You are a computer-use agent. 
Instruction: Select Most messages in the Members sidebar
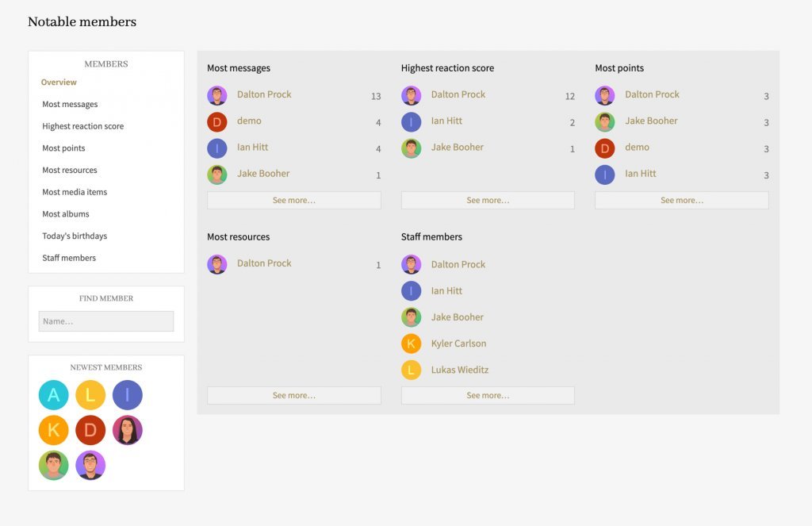pos(70,104)
